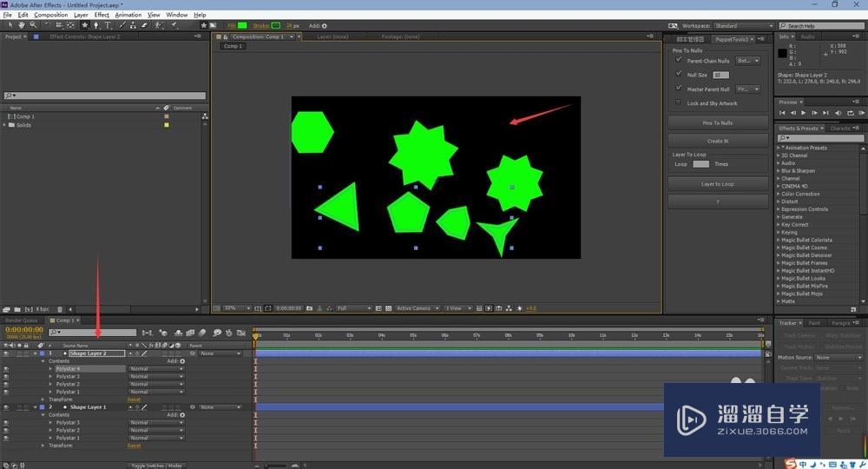Toggle Master Parent Null checkbox

pos(678,88)
